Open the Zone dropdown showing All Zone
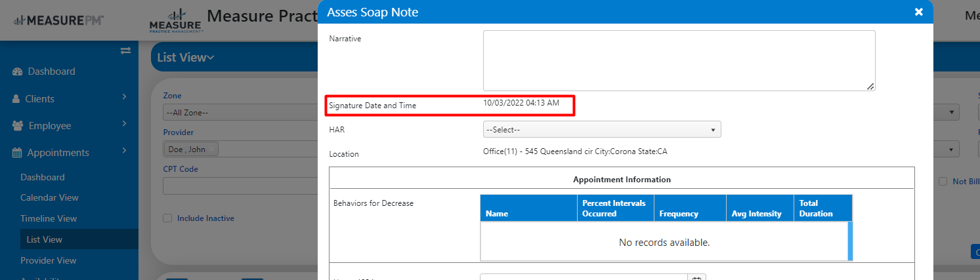980x280 pixels. [x=240, y=112]
